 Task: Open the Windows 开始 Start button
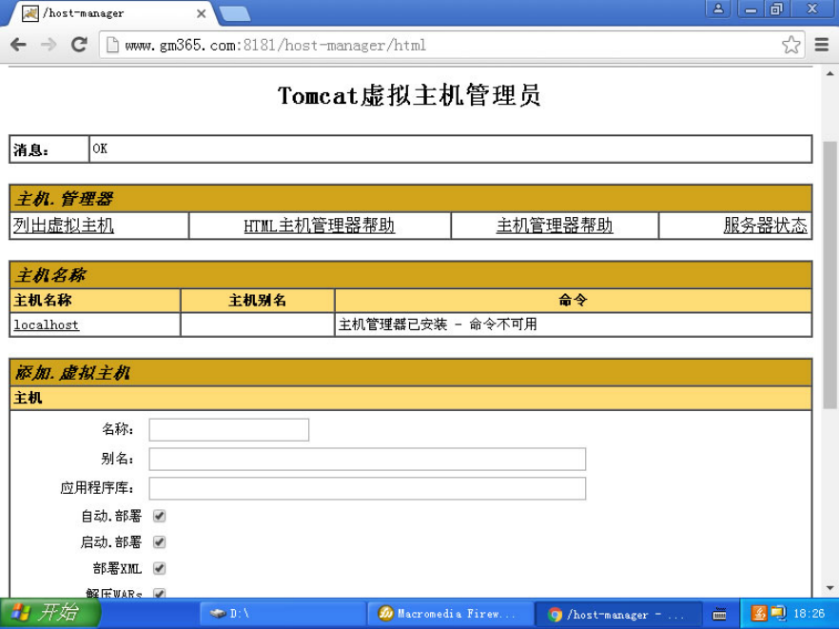pyautogui.click(x=49, y=613)
